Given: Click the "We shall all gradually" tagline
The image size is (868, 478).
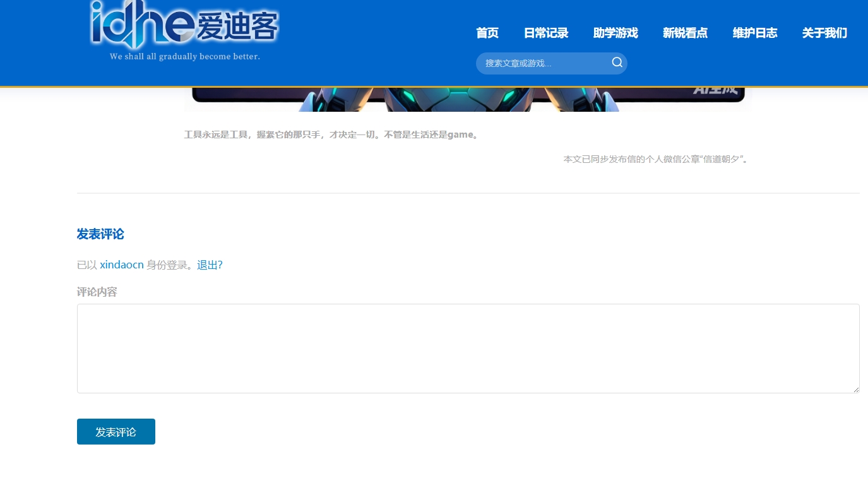Looking at the screenshot, I should tap(184, 57).
